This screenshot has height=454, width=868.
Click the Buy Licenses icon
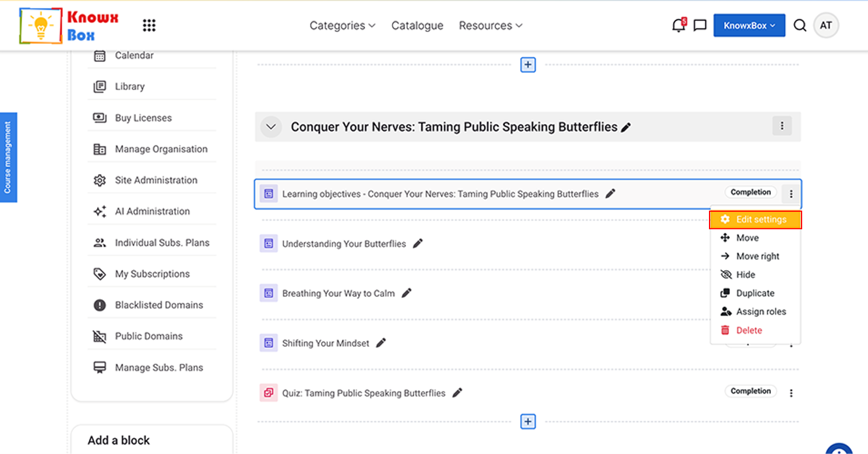[100, 118]
